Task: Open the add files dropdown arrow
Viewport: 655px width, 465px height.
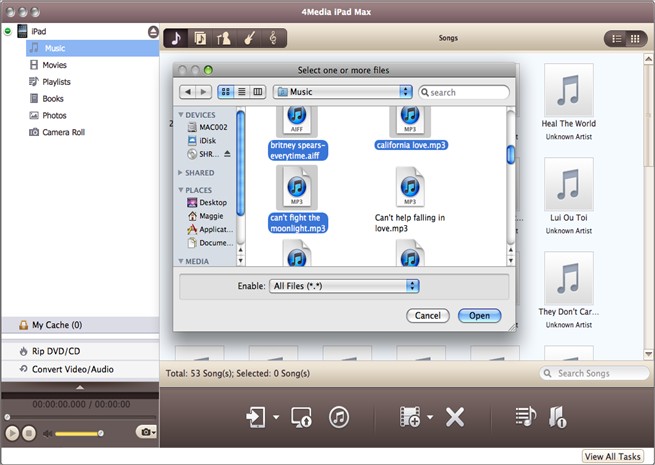Action: (x=430, y=417)
